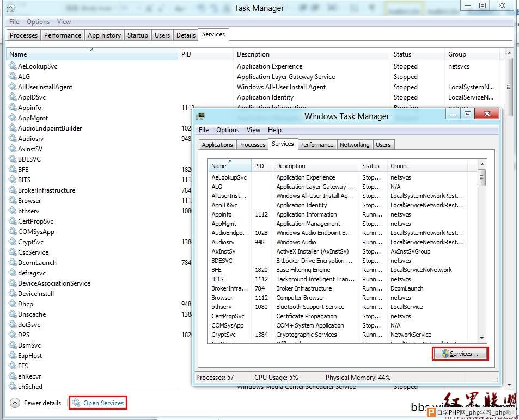
Task: Open the Help menu
Action: (274, 130)
